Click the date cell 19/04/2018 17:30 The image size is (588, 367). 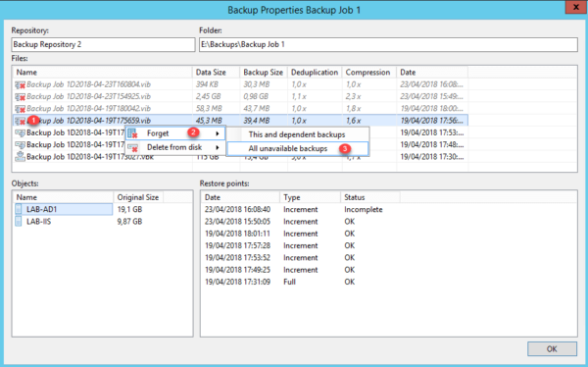tap(432, 157)
